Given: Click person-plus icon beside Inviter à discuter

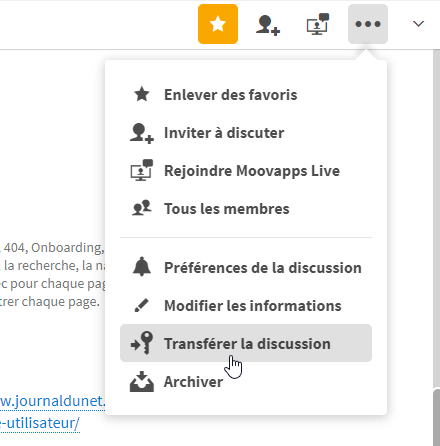Looking at the screenshot, I should [x=142, y=133].
